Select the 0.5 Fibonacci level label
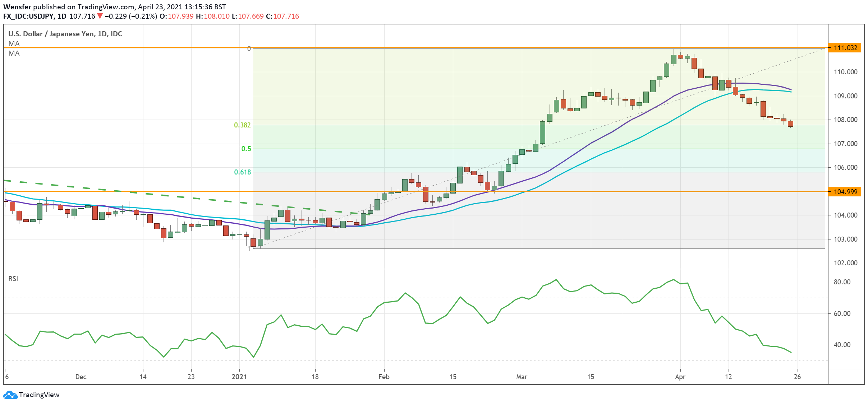Viewport: 868px width, 405px height. click(x=246, y=149)
